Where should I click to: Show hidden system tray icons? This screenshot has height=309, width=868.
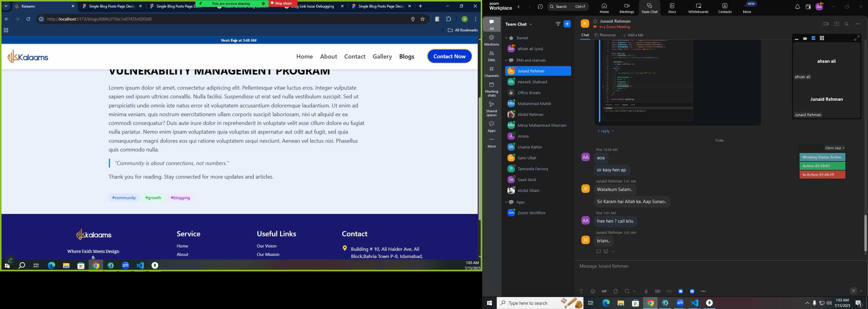807,303
